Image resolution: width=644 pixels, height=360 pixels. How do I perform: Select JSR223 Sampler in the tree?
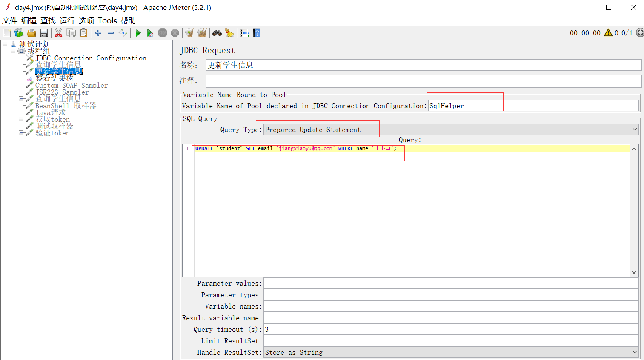62,92
